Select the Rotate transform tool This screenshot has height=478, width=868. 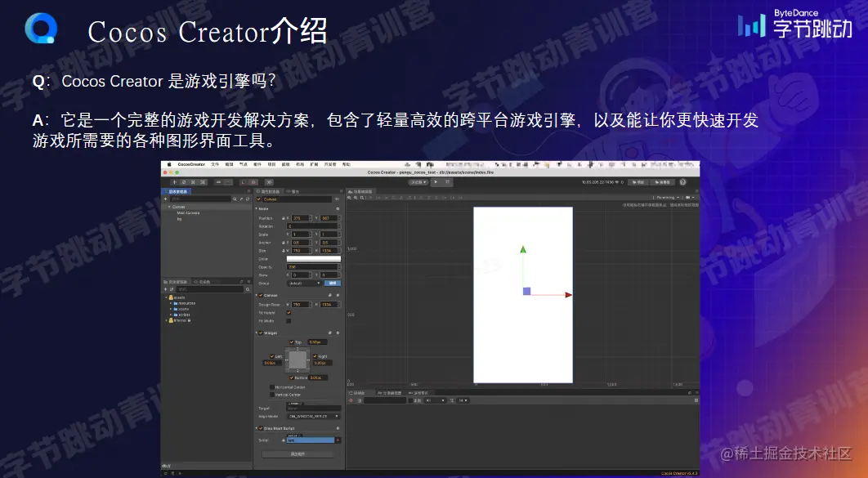click(184, 182)
